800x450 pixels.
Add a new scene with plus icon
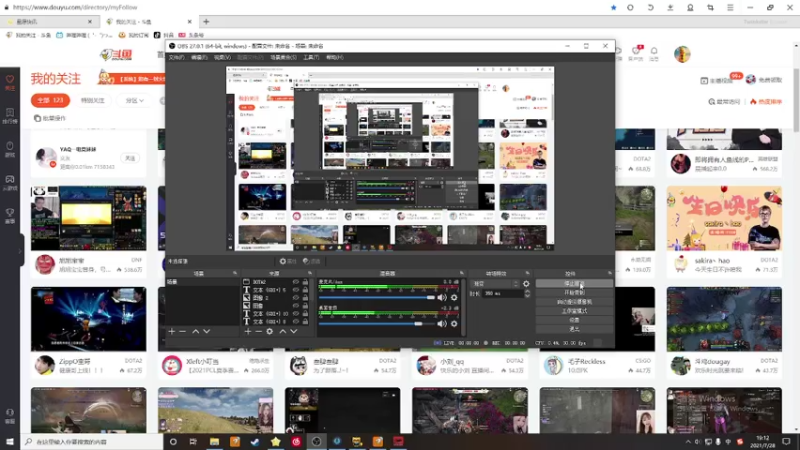[171, 332]
